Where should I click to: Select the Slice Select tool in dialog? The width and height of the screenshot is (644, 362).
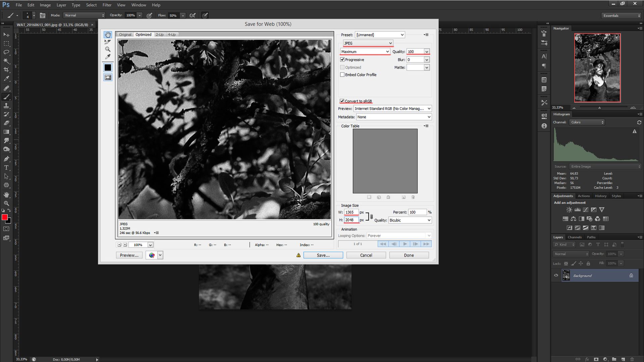(x=108, y=42)
